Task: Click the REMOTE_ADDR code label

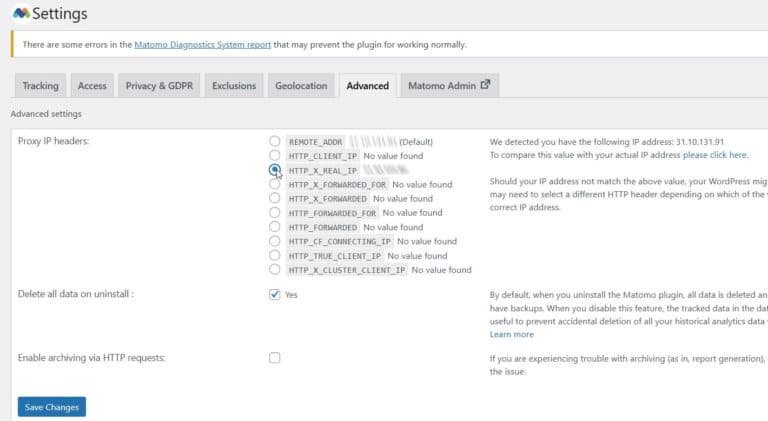Action: [x=315, y=141]
